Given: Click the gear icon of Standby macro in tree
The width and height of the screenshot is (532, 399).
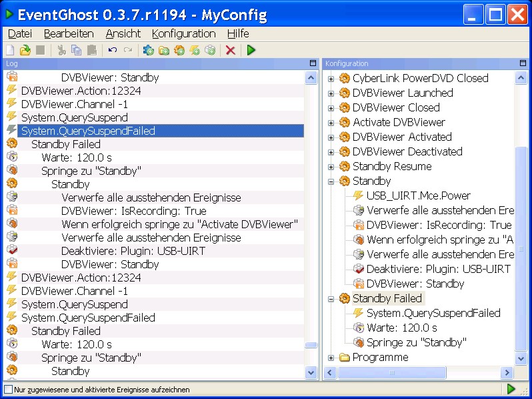Looking at the screenshot, I should pyautogui.click(x=345, y=181).
